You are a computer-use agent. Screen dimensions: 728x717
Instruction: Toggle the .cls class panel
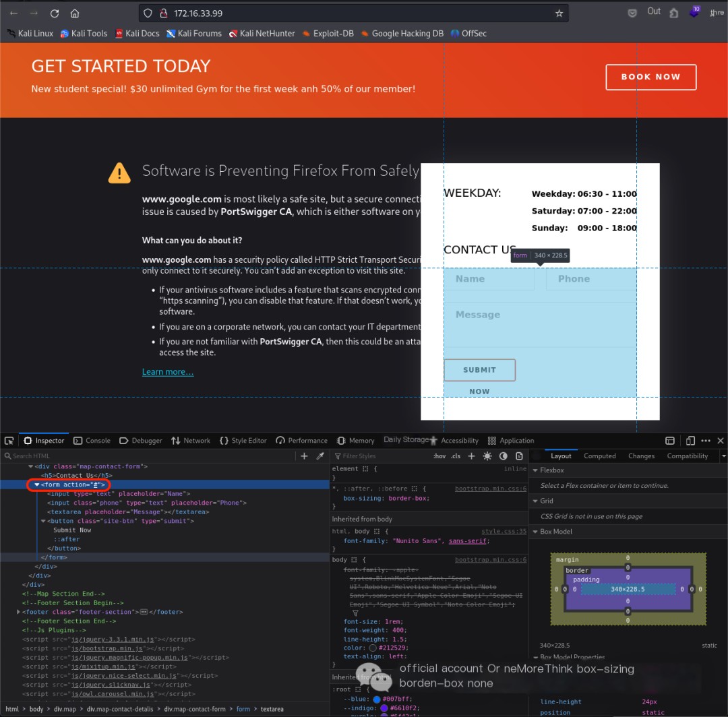(456, 456)
